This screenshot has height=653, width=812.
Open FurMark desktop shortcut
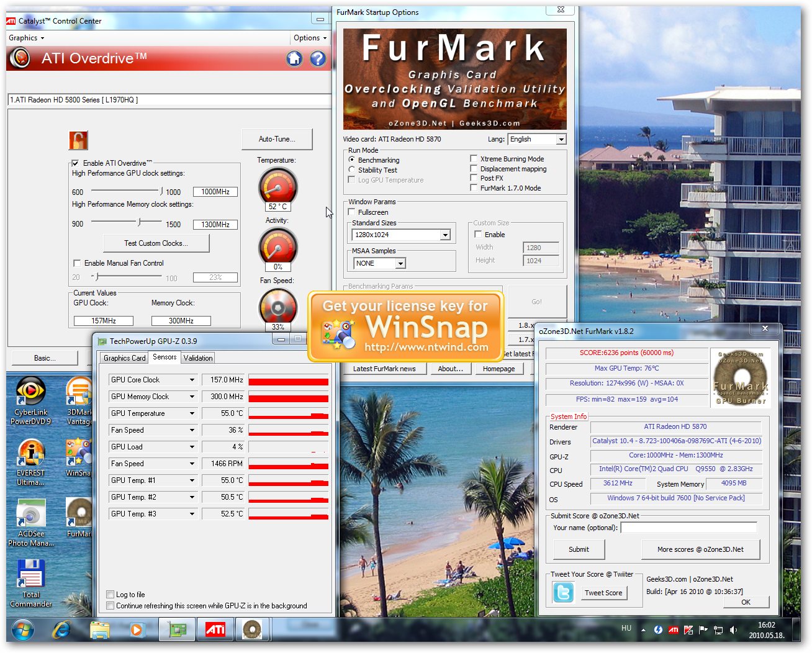(x=79, y=518)
